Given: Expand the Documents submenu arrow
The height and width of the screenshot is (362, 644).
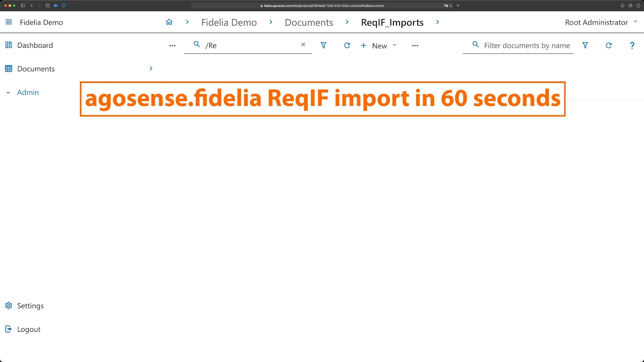Looking at the screenshot, I should click(151, 68).
